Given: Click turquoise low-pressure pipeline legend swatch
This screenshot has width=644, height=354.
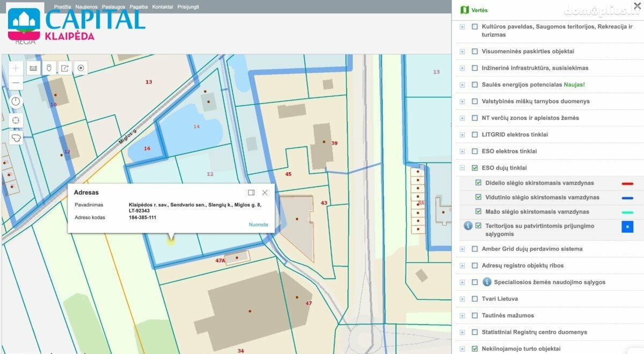Looking at the screenshot, I should pos(627,212).
